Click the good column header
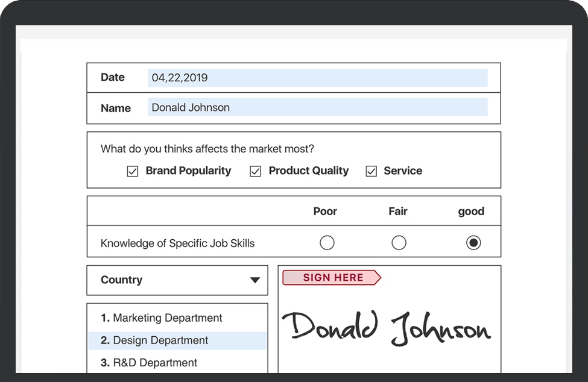 click(471, 211)
